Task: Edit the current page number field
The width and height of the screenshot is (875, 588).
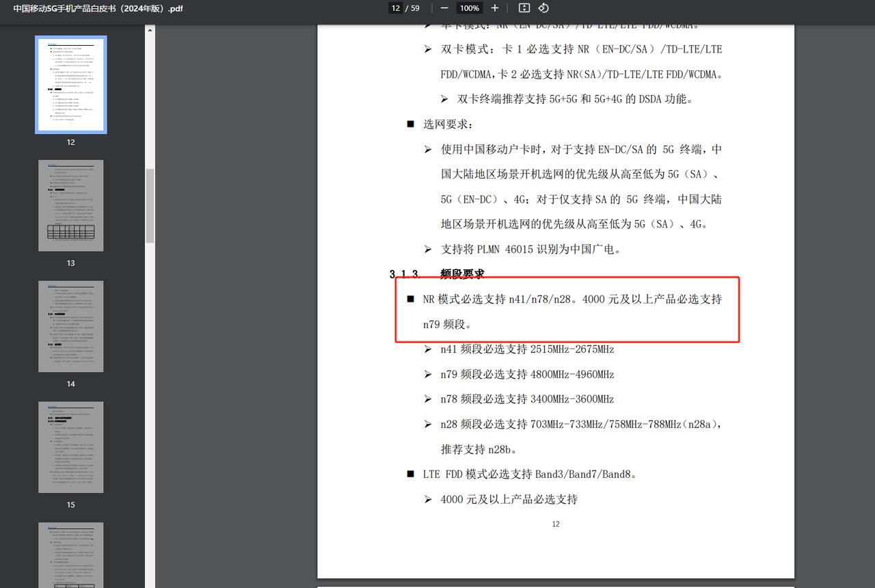Action: click(x=395, y=8)
